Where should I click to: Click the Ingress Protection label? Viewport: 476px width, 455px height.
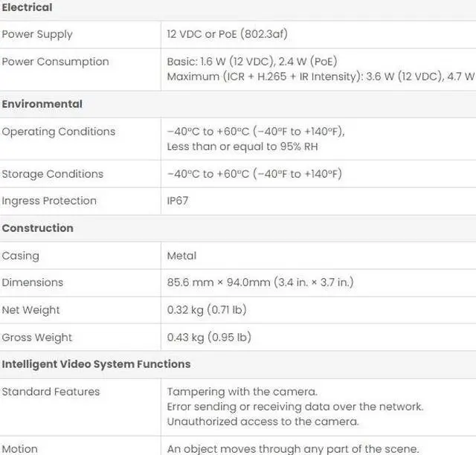49,201
